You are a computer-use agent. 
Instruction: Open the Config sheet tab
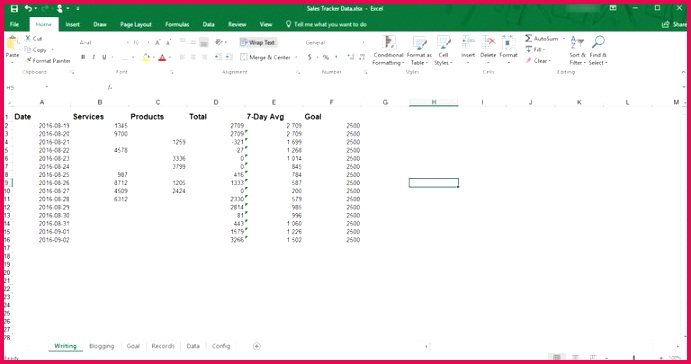[x=221, y=346]
